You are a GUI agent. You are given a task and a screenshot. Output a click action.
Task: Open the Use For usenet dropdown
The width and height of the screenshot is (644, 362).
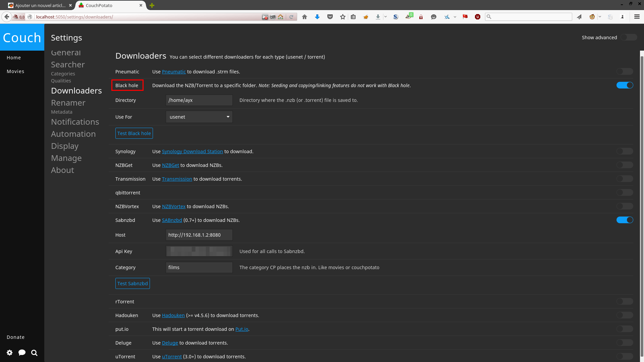point(199,117)
